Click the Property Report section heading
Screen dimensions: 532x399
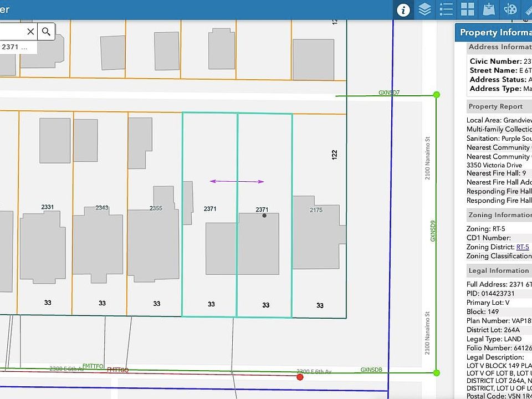click(x=499, y=106)
